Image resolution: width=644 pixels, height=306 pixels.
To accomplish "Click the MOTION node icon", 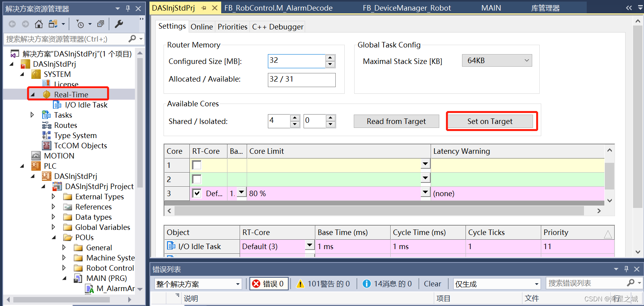I will (x=36, y=156).
